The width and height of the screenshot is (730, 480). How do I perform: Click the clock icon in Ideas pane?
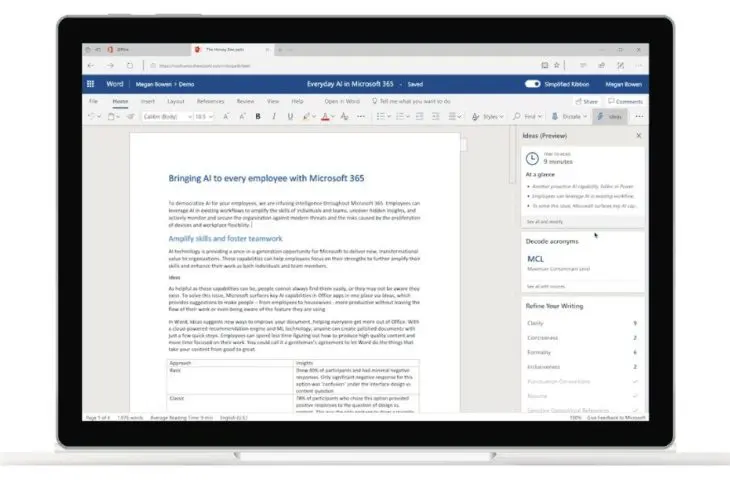532,159
